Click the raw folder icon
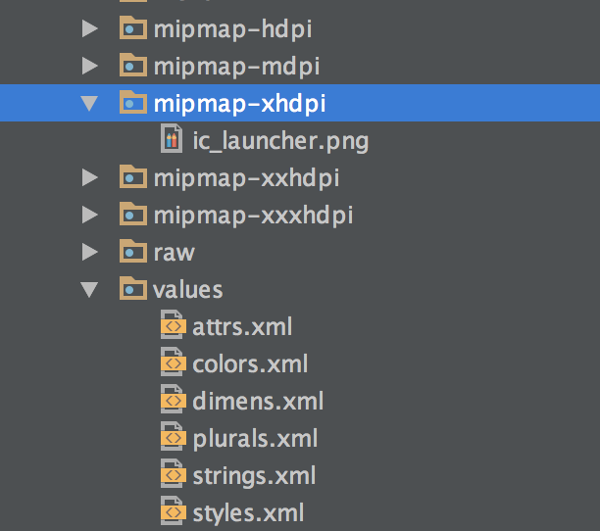The height and width of the screenshot is (531, 600). 133,251
